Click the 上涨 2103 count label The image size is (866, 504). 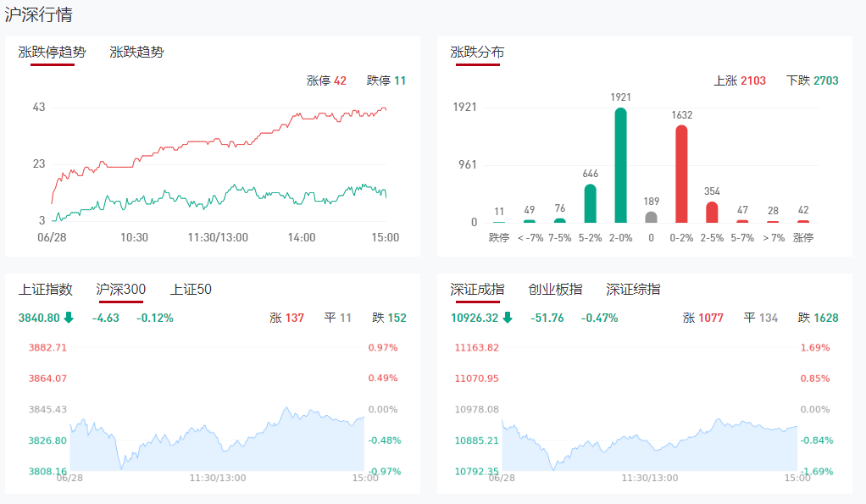(740, 81)
